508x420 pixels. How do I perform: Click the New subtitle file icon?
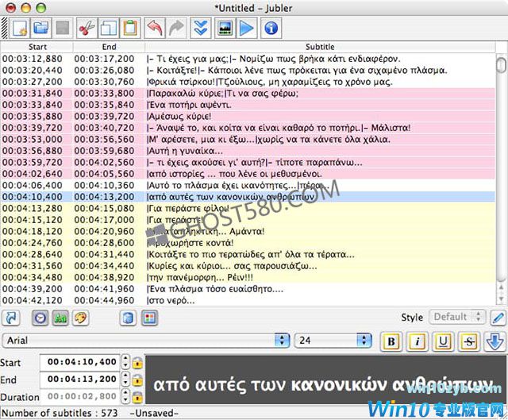click(18, 29)
